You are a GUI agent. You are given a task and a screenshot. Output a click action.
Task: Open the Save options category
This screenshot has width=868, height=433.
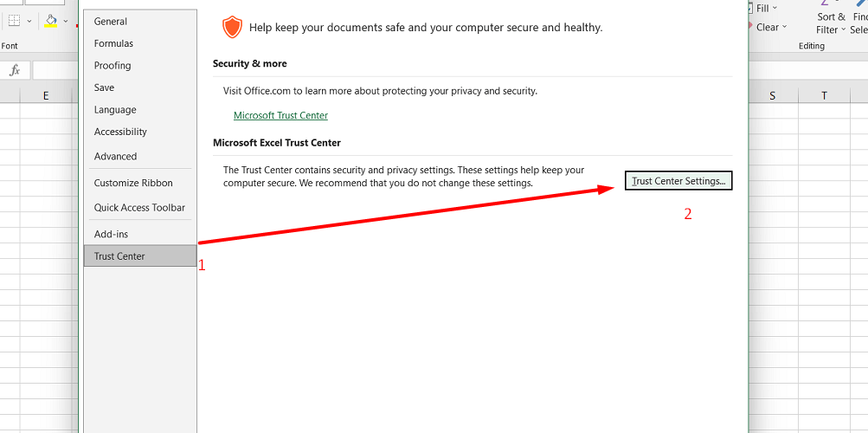click(x=140, y=87)
